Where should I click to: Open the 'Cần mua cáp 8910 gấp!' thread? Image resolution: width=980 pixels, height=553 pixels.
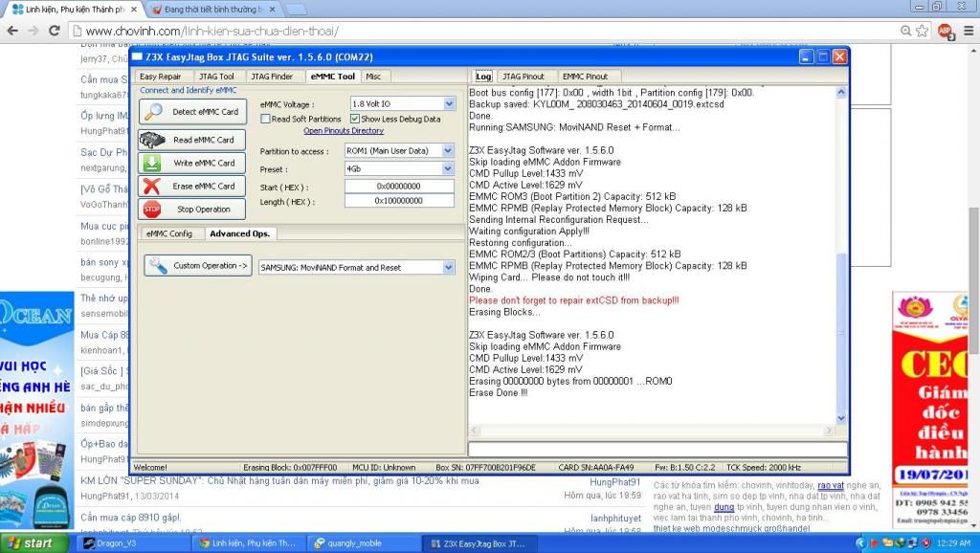point(130,518)
